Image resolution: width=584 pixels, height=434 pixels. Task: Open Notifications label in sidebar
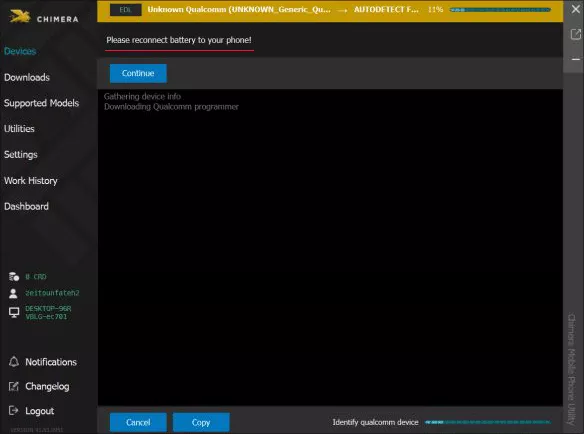[51, 362]
